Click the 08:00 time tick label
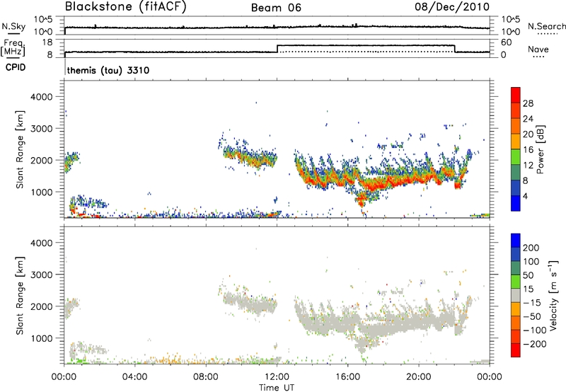Screen dimensions: 566x392 click(206, 376)
